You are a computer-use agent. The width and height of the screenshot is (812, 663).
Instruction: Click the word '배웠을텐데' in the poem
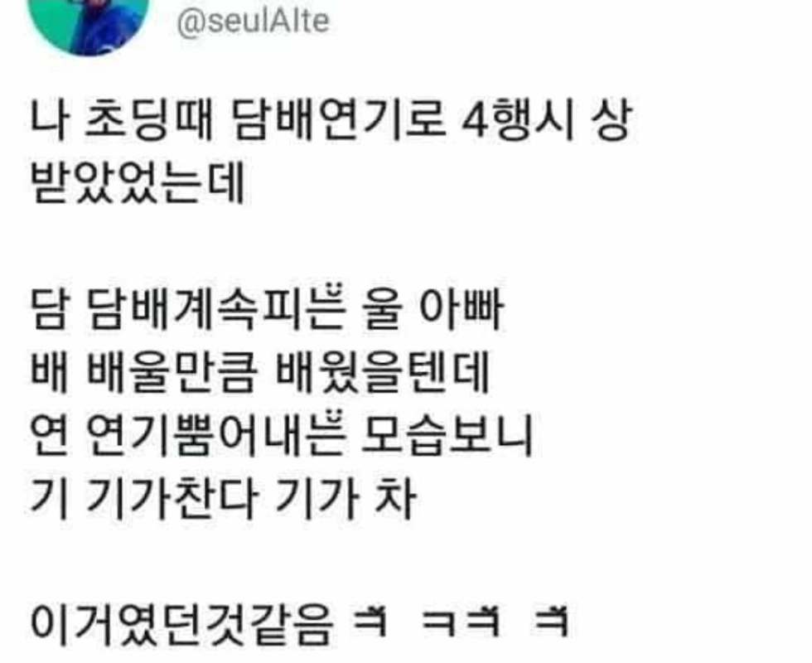tap(381, 372)
